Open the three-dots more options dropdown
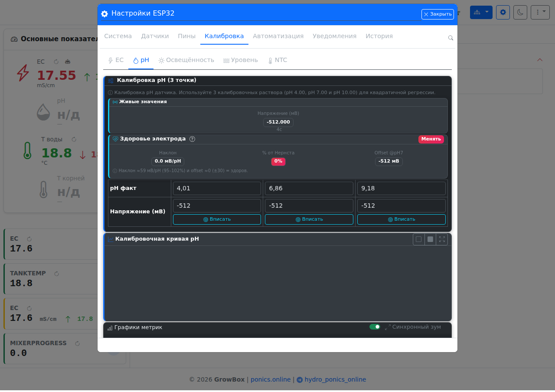This screenshot has width=555, height=392. coord(540,12)
